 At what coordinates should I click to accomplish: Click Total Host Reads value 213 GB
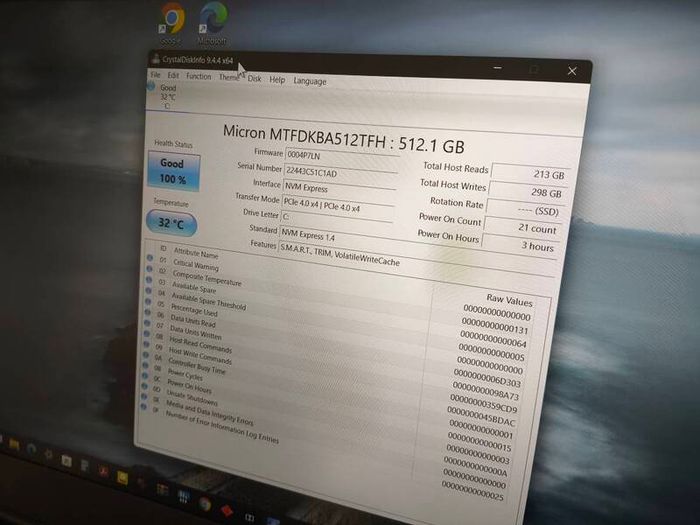[x=530, y=173]
